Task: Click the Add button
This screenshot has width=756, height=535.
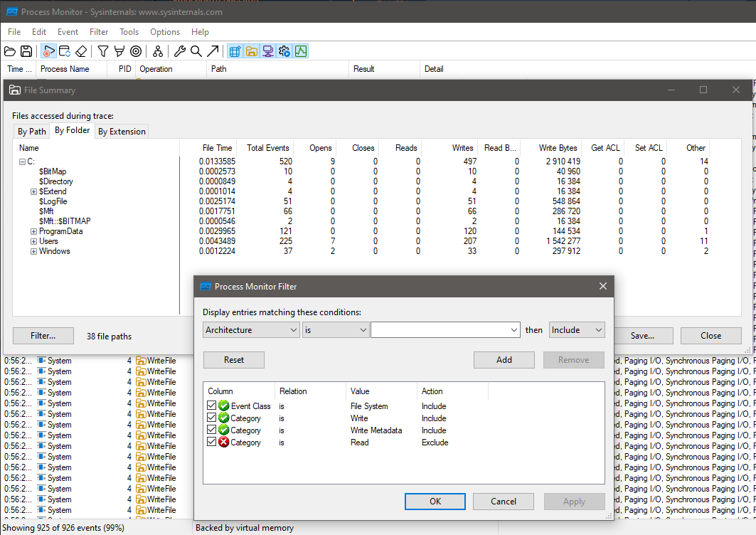Action: pyautogui.click(x=504, y=360)
